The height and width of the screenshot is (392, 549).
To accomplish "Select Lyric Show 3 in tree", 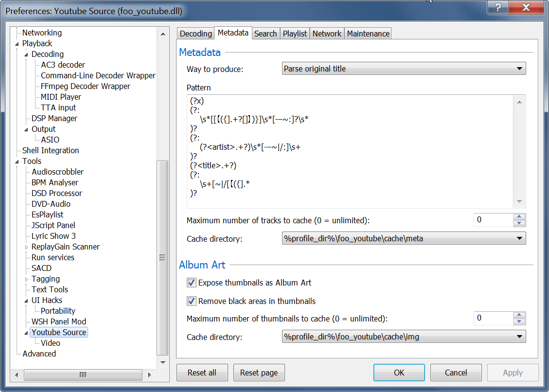I will coord(53,236).
